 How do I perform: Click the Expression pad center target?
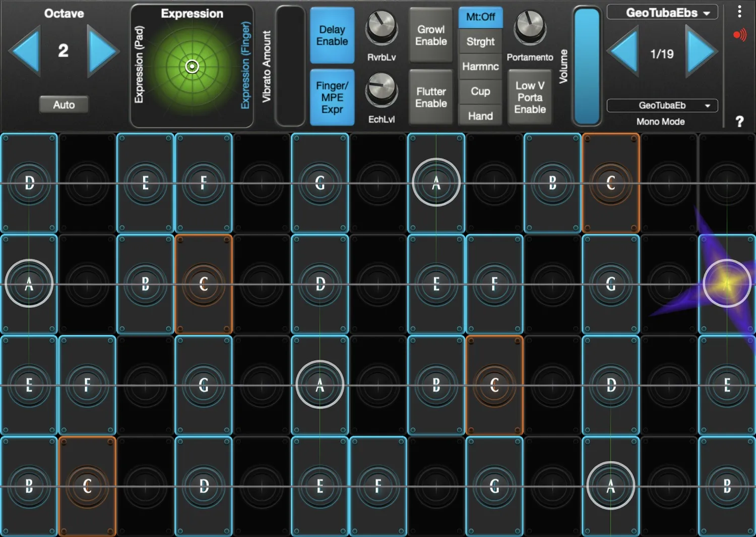pyautogui.click(x=192, y=67)
